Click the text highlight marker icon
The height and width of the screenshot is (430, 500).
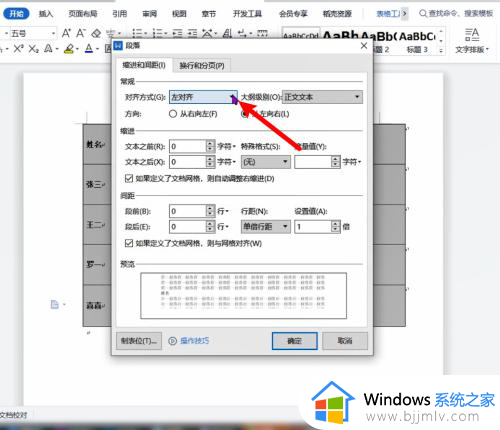(x=69, y=49)
